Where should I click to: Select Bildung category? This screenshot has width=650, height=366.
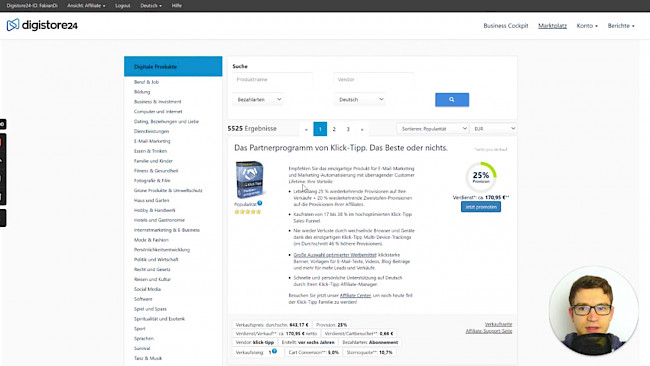coord(142,92)
